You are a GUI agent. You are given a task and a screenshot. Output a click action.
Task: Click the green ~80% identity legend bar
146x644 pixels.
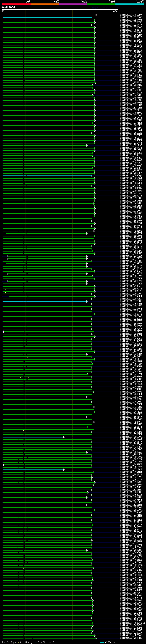click(x=101, y=4)
